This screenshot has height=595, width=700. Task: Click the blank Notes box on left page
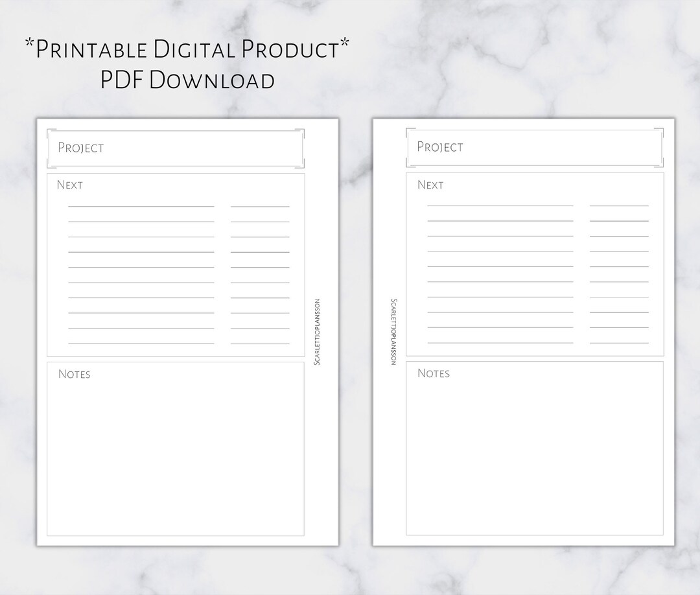(176, 449)
